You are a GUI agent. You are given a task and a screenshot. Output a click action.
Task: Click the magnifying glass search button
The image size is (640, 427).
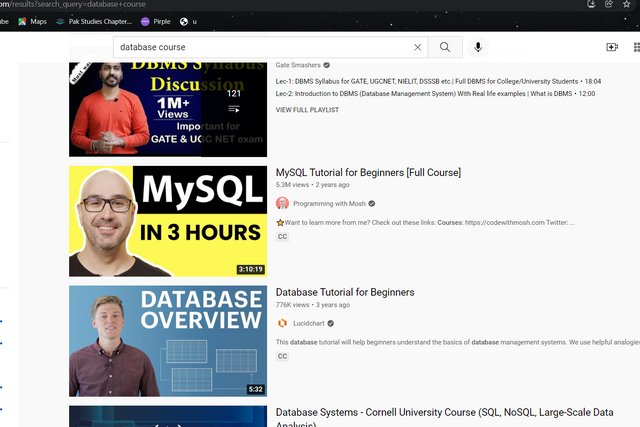tap(445, 47)
